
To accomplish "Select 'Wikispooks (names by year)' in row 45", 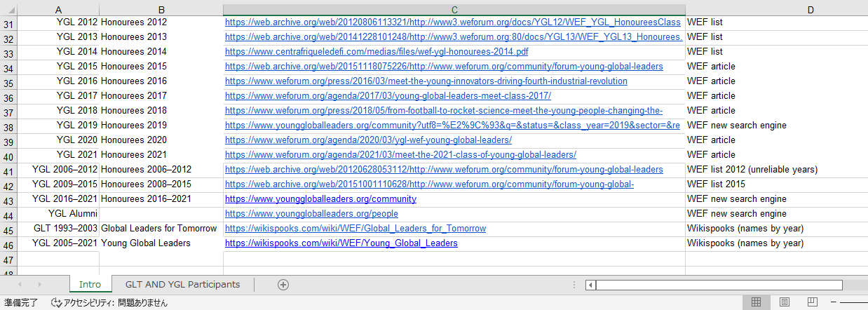I will point(776,229).
